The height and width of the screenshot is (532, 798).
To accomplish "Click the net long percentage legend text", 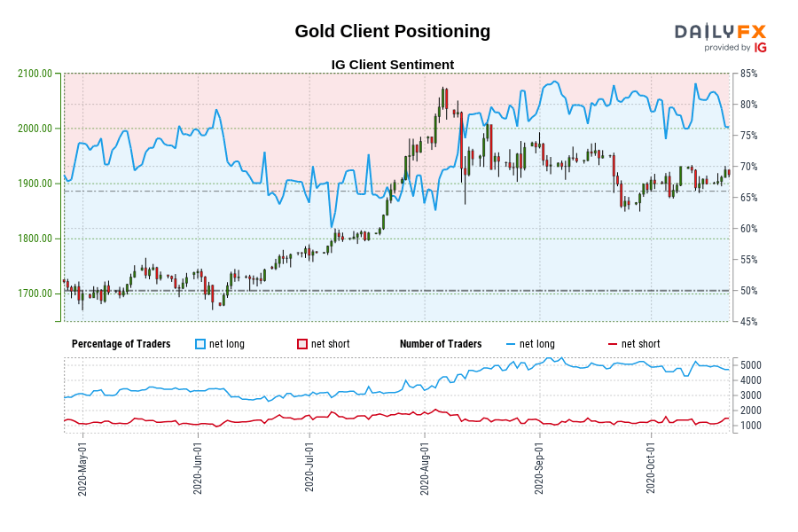I will 227,344.
